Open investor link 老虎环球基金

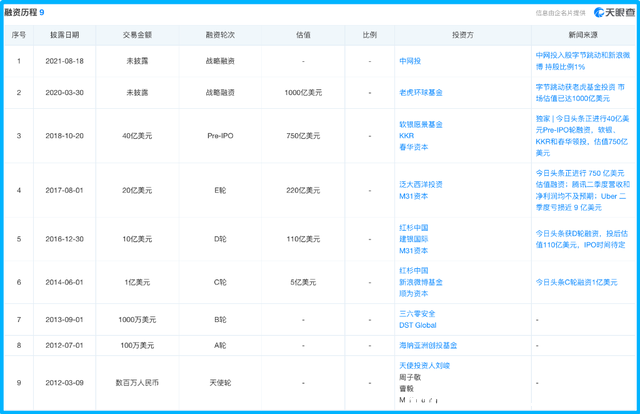click(x=421, y=93)
